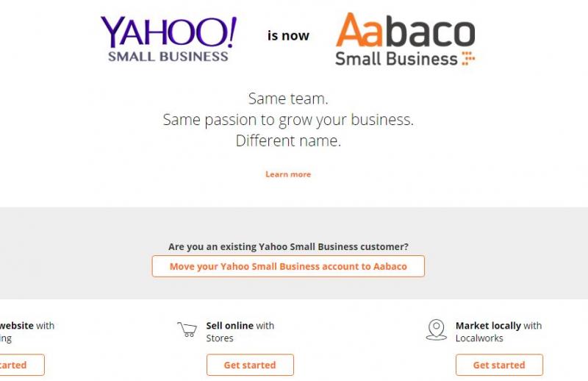Click the Yahoo Small Business logo

pos(168,38)
